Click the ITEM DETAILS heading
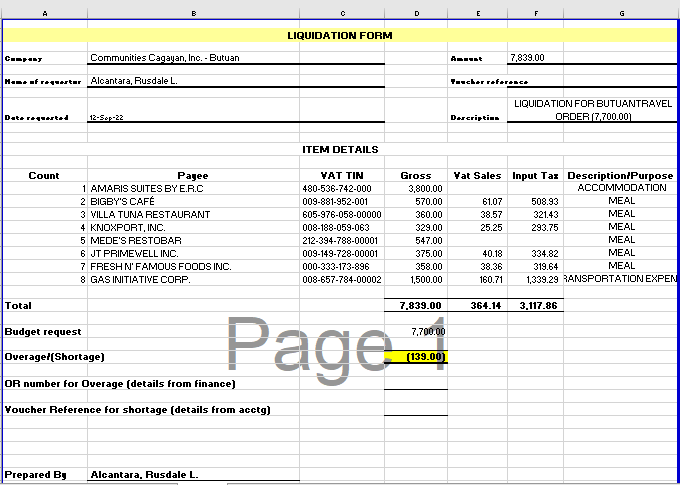 pyautogui.click(x=340, y=150)
